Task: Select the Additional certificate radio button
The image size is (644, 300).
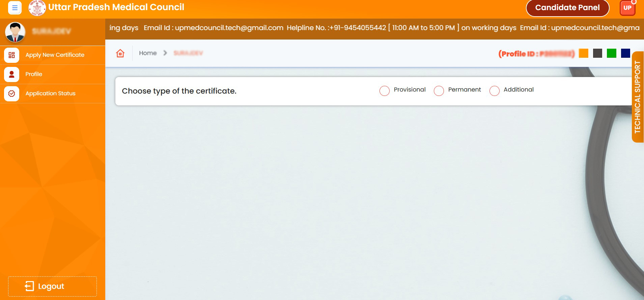Action: pos(494,91)
